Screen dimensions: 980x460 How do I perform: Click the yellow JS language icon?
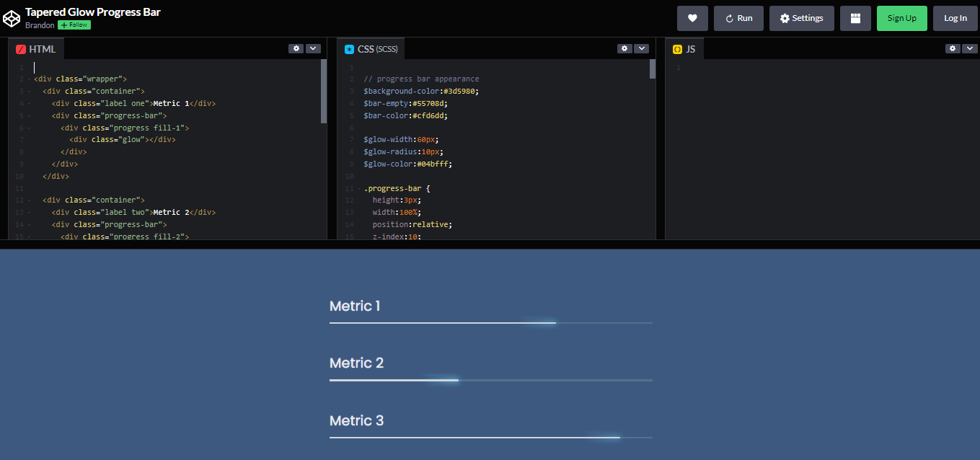click(x=676, y=48)
